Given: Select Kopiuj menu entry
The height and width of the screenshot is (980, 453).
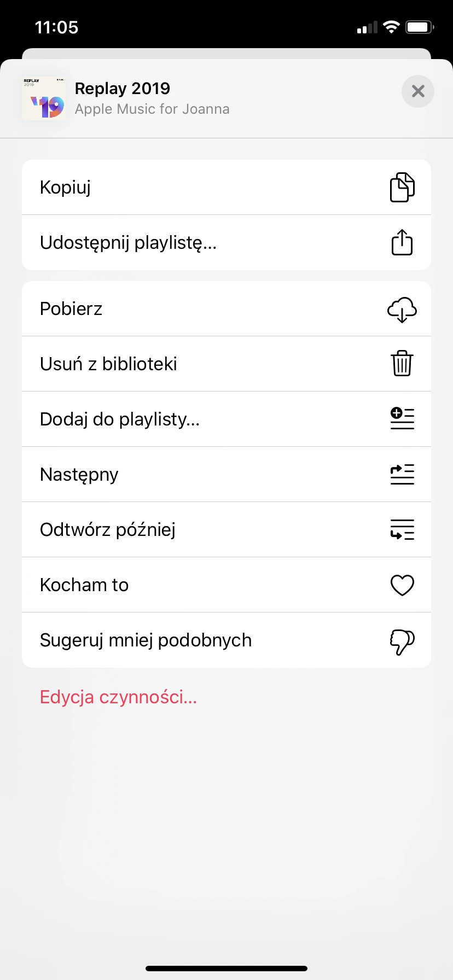Looking at the screenshot, I should pos(226,187).
